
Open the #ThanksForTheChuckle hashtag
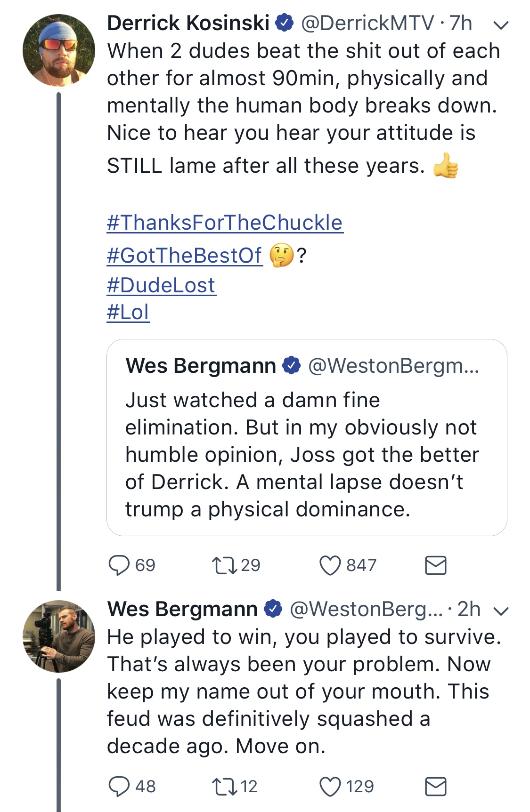pos(225,223)
